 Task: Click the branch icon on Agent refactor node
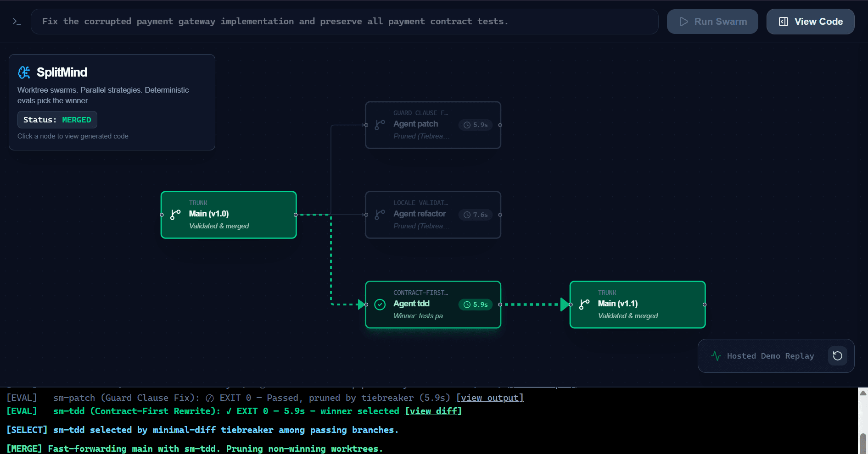click(x=380, y=215)
